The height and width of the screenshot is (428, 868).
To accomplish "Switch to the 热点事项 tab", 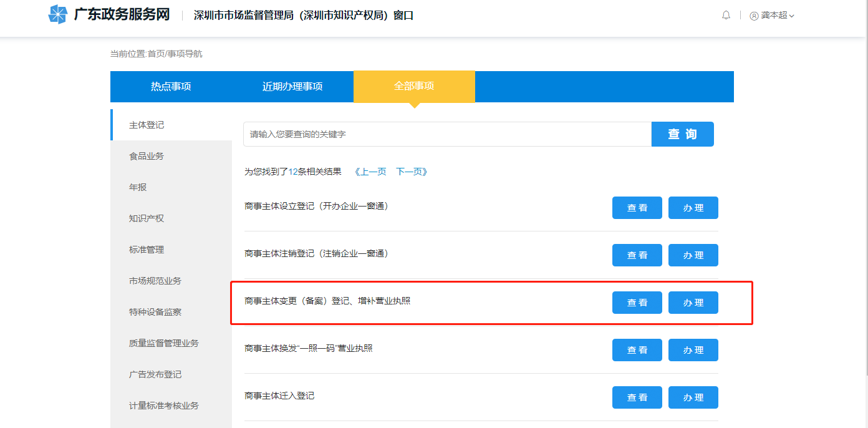I will pos(171,87).
